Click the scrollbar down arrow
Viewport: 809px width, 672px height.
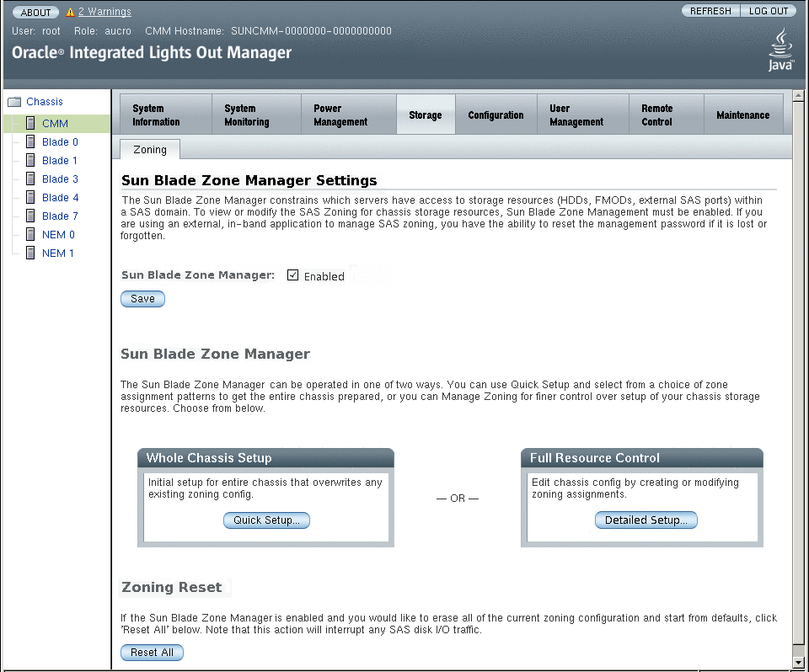(798, 663)
